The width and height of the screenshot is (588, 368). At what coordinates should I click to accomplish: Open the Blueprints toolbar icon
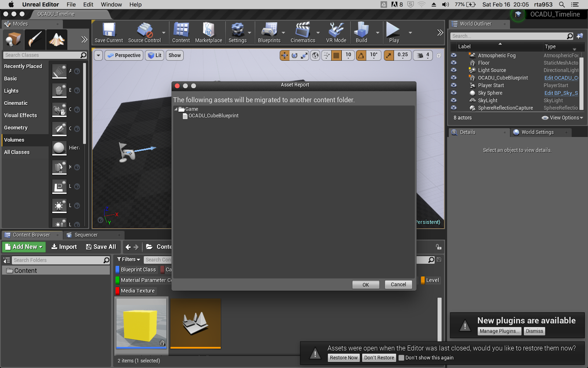pyautogui.click(x=269, y=33)
